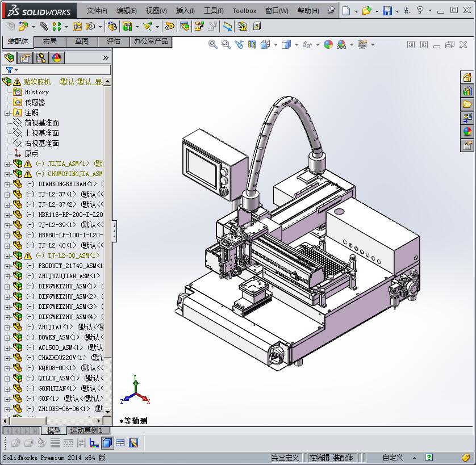Open the File Explorer folder in task pane
This screenshot has width=476, height=465.
[x=467, y=104]
